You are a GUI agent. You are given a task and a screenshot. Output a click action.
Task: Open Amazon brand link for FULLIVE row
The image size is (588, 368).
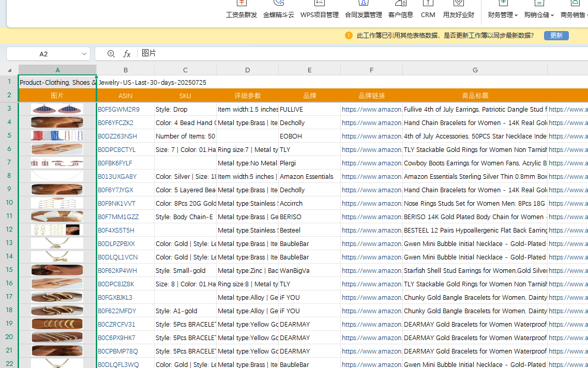371,110
